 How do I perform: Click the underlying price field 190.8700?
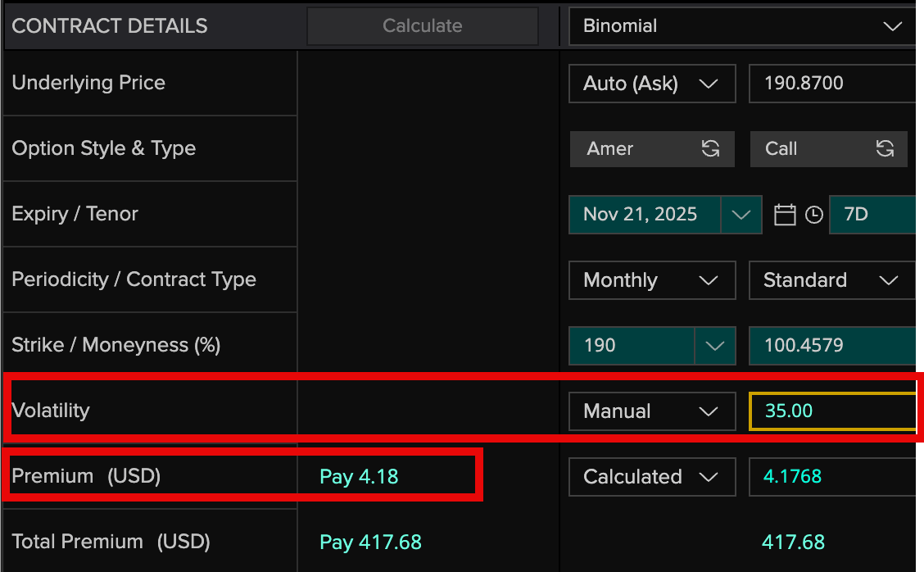pos(831,84)
